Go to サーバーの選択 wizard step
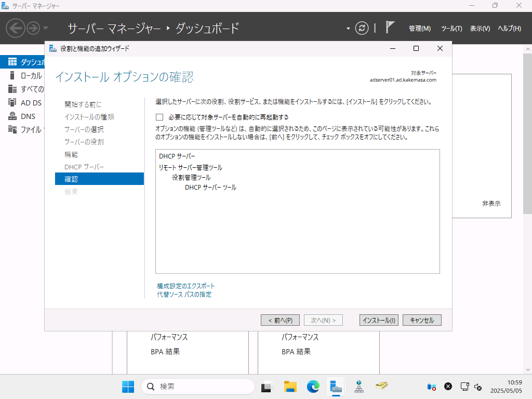Viewport: 532px width, 399px height. pos(84,129)
